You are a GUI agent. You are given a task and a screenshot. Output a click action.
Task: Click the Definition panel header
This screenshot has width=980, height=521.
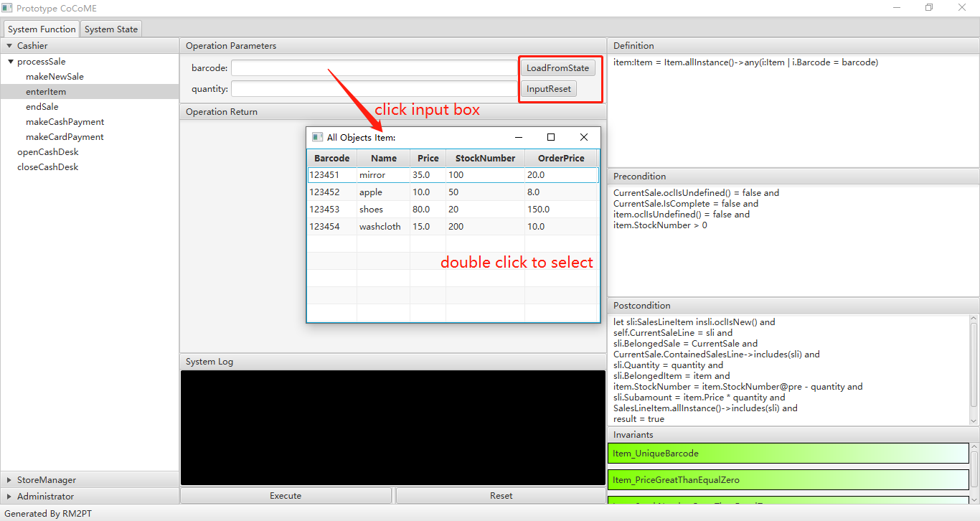(793, 46)
